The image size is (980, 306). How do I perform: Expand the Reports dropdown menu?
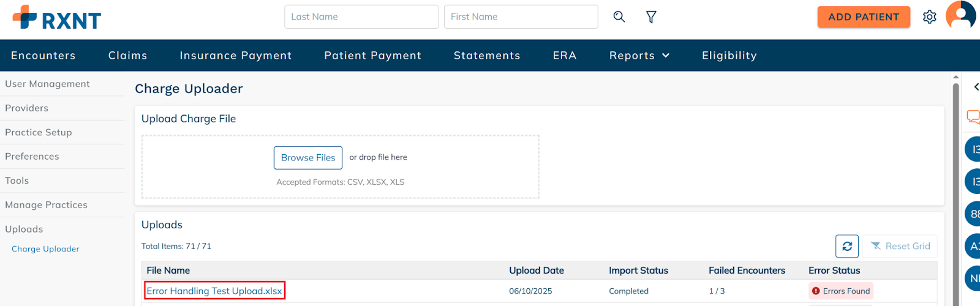(x=639, y=56)
